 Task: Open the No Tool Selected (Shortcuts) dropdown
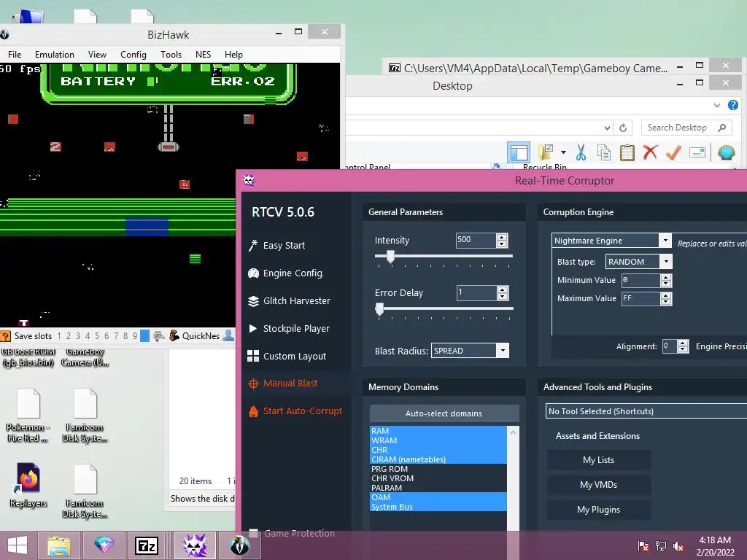646,411
